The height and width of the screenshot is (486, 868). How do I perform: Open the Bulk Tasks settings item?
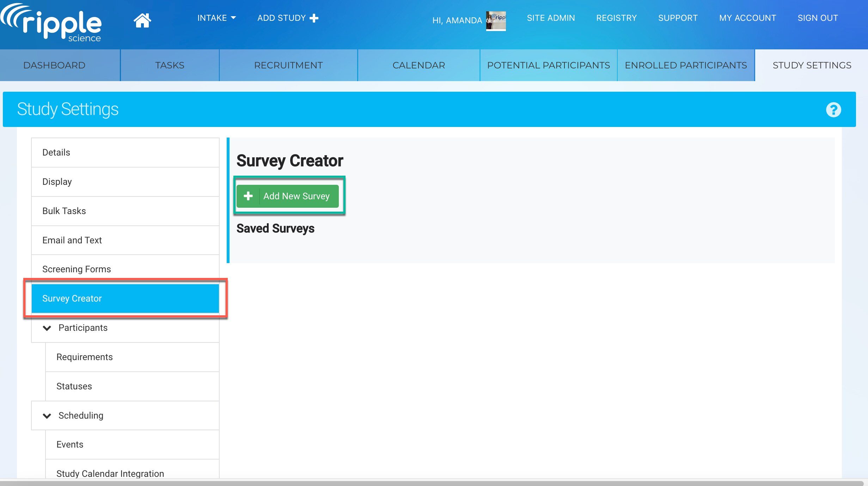tap(64, 211)
